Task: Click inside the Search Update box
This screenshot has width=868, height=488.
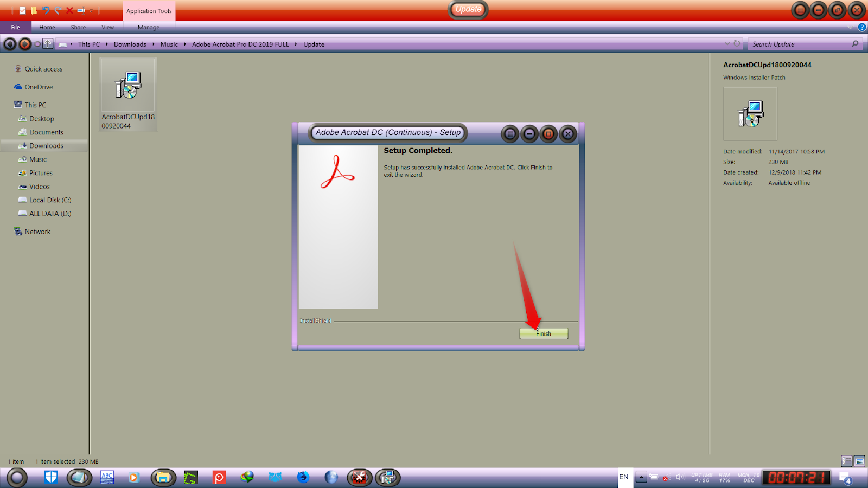Action: point(797,44)
